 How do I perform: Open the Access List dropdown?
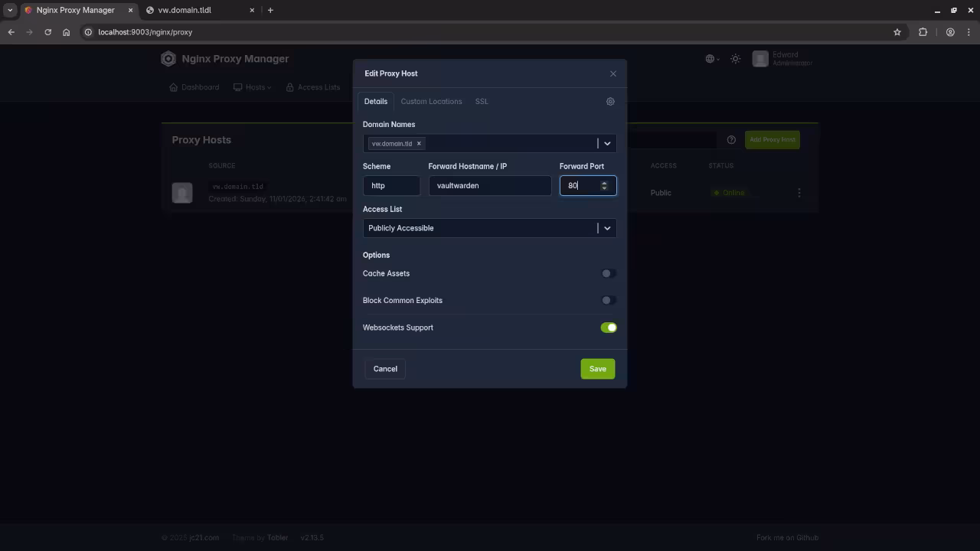[607, 227]
